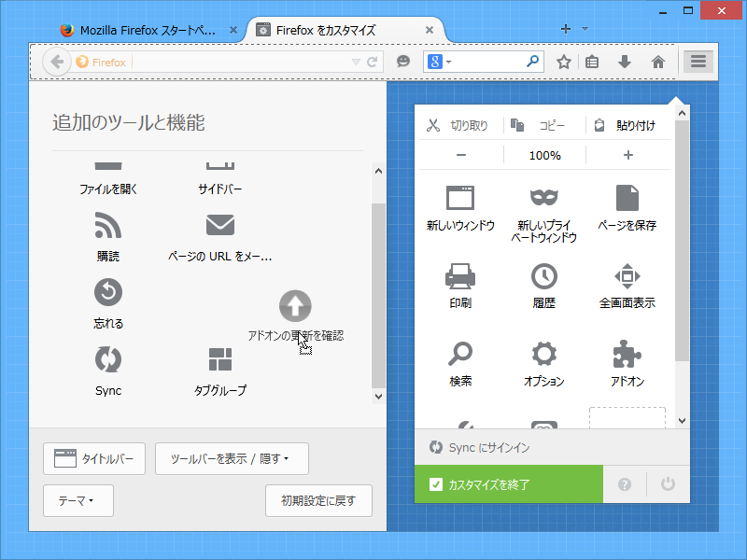Click the downloads arrow icon in the toolbar
The width and height of the screenshot is (747, 560).
pyautogui.click(x=625, y=62)
